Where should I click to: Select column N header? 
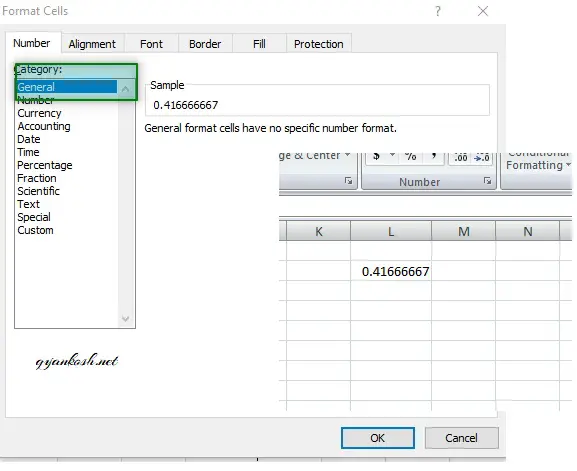tap(528, 232)
